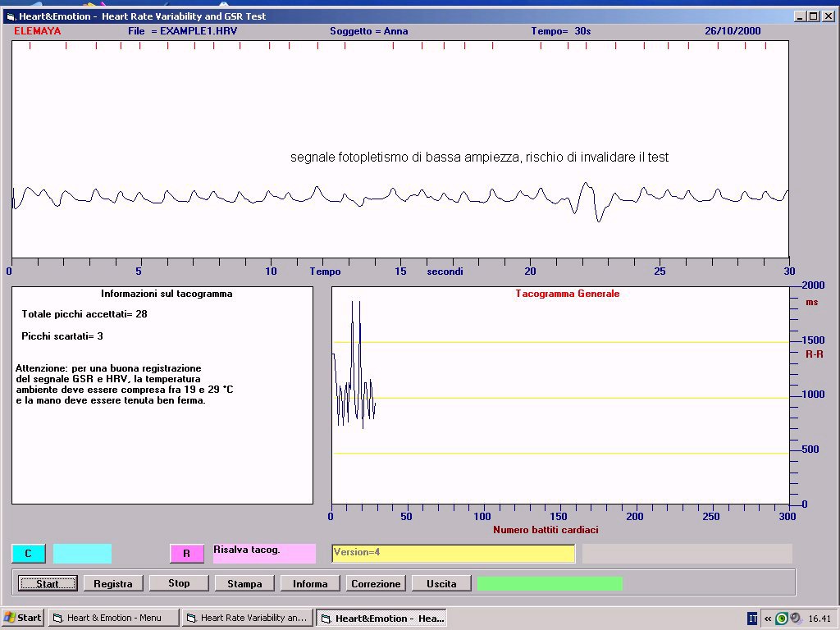This screenshot has height=630, width=840.
Task: Select Heart&Emotion - Hea... active taskbar button
Action: [381, 618]
